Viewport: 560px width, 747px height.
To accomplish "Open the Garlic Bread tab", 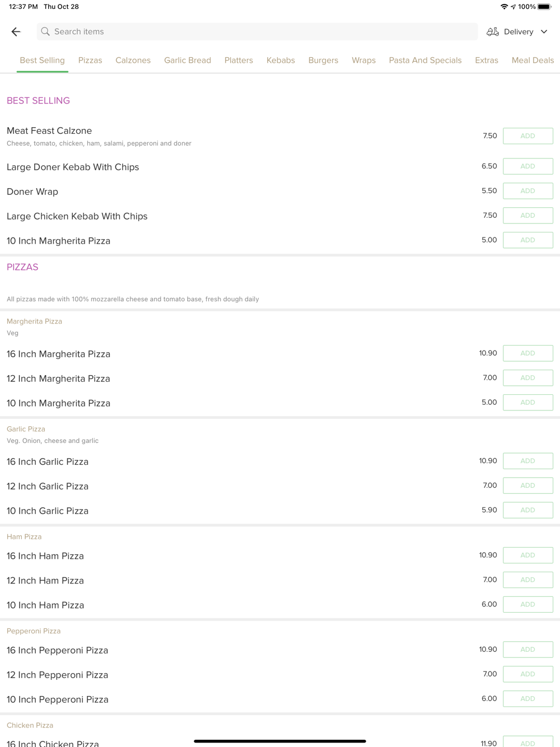I will pyautogui.click(x=188, y=60).
